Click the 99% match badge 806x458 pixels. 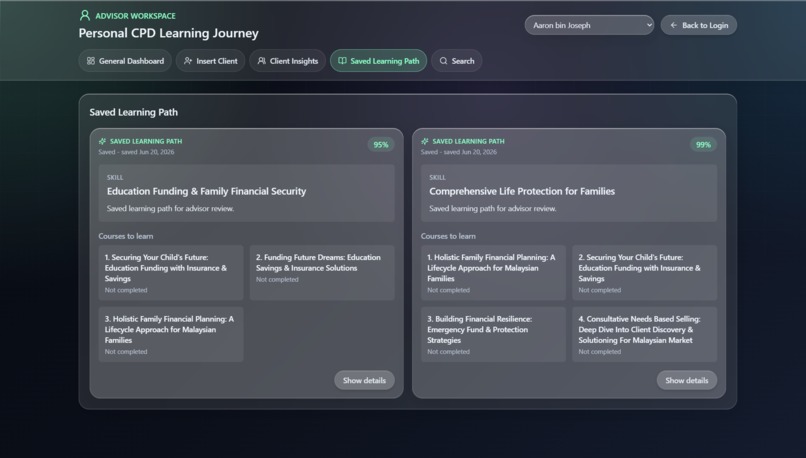(703, 145)
